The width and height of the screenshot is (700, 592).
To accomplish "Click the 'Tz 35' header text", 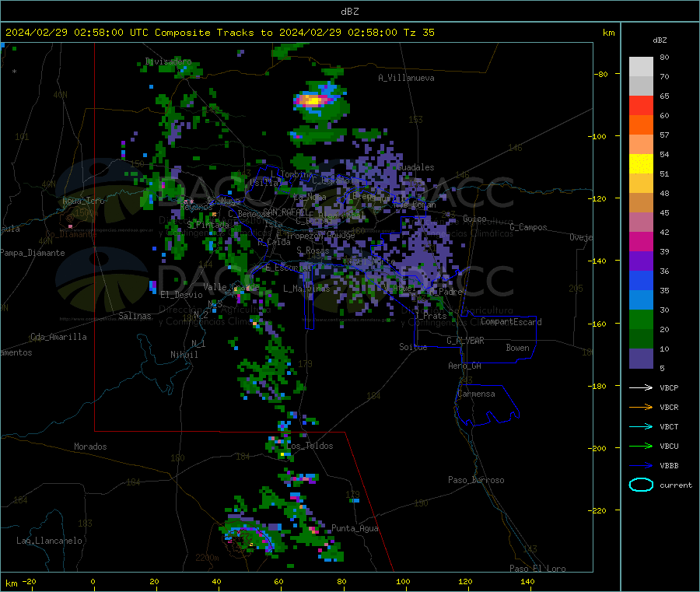I will coord(419,33).
